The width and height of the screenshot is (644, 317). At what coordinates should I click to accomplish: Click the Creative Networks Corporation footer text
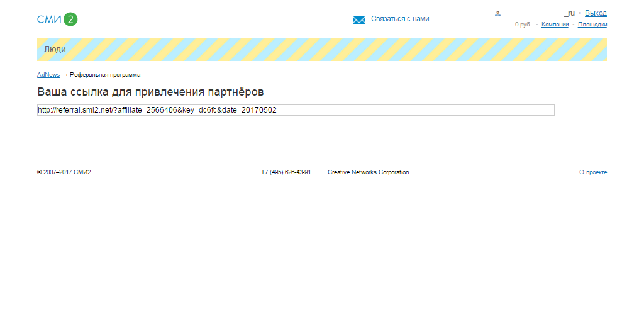click(x=369, y=172)
